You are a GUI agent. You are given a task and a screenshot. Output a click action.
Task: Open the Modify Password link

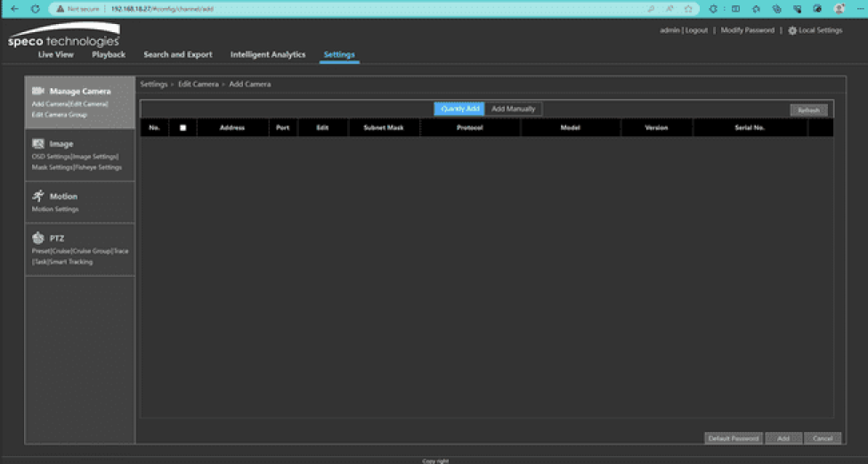747,30
